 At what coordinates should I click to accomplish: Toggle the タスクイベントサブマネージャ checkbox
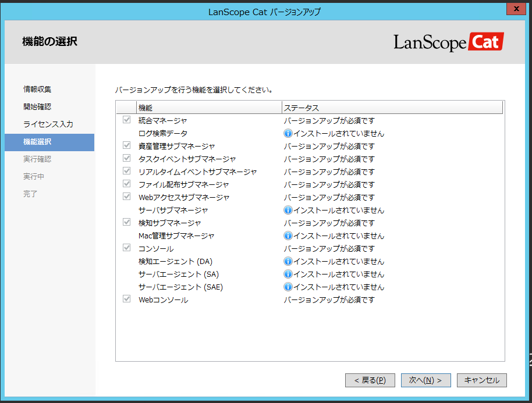pyautogui.click(x=126, y=159)
